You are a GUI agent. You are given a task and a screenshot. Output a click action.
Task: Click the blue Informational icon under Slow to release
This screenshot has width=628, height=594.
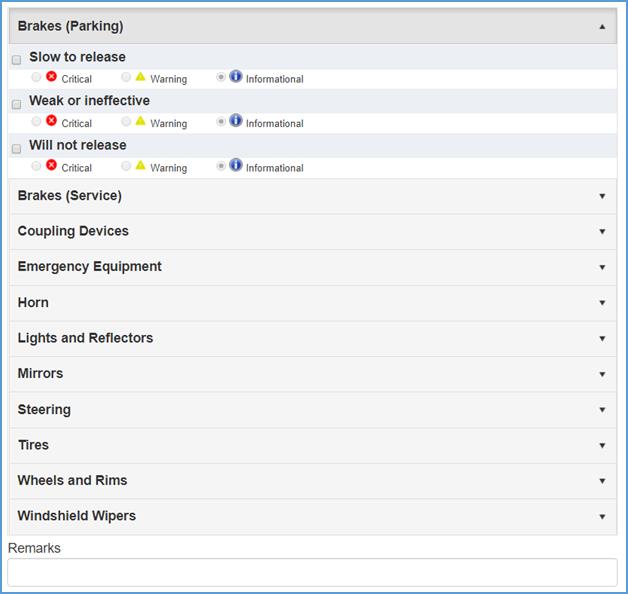click(x=236, y=76)
